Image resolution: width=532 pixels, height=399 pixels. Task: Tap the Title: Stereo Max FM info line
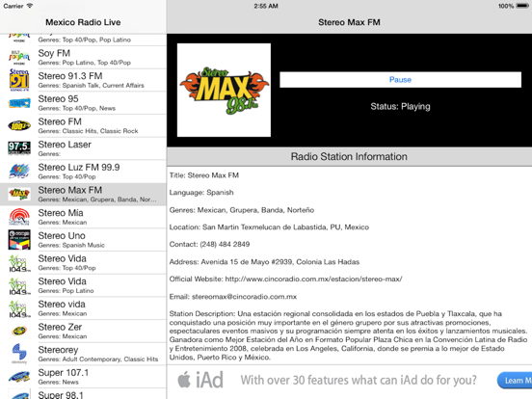tap(204, 175)
